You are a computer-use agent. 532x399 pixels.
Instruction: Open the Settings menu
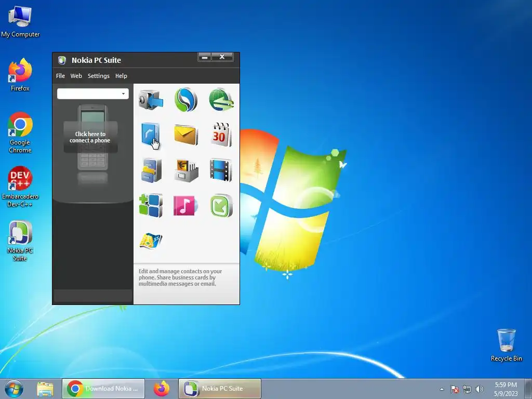click(98, 76)
